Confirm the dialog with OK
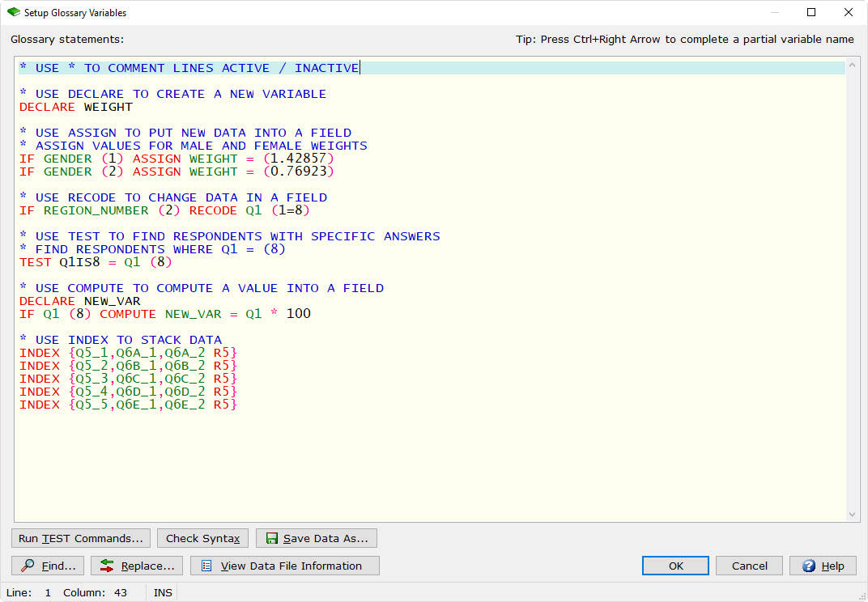 tap(675, 566)
